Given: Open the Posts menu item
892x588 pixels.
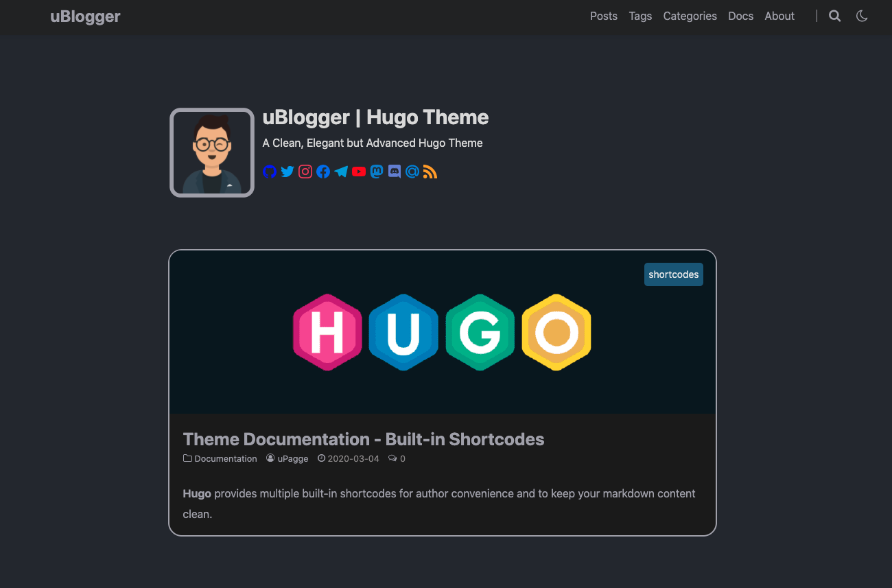Looking at the screenshot, I should pos(604,16).
